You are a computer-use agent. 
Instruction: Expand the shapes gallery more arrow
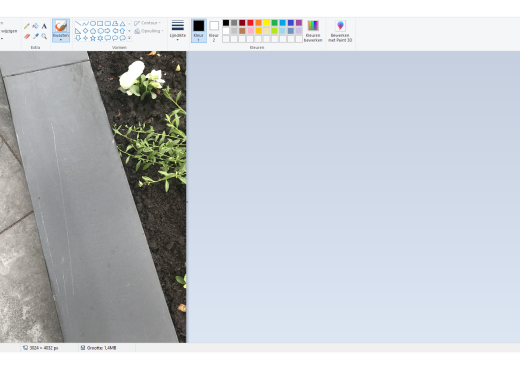pyautogui.click(x=129, y=38)
